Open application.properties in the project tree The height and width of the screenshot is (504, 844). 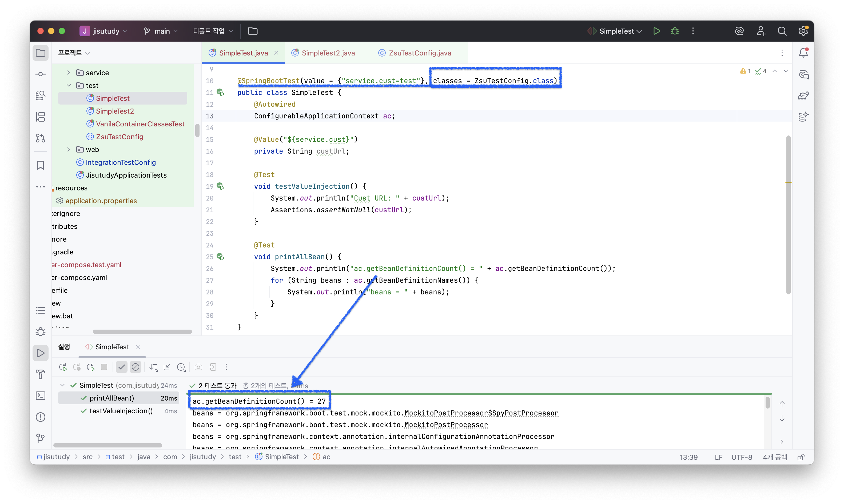click(x=101, y=201)
